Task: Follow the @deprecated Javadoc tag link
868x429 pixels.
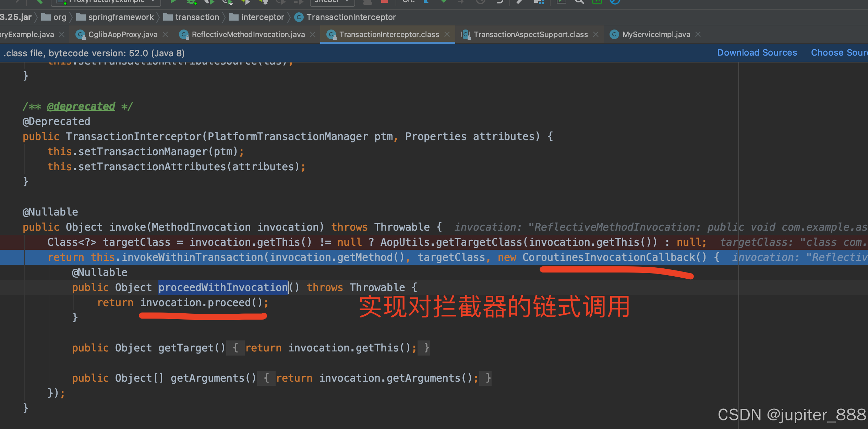Action: click(81, 106)
